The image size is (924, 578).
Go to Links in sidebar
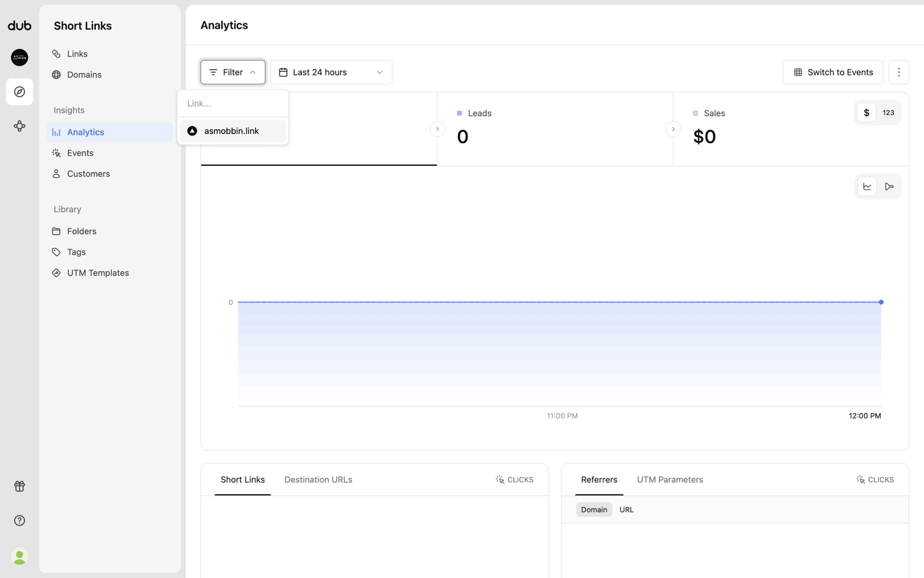110,54
